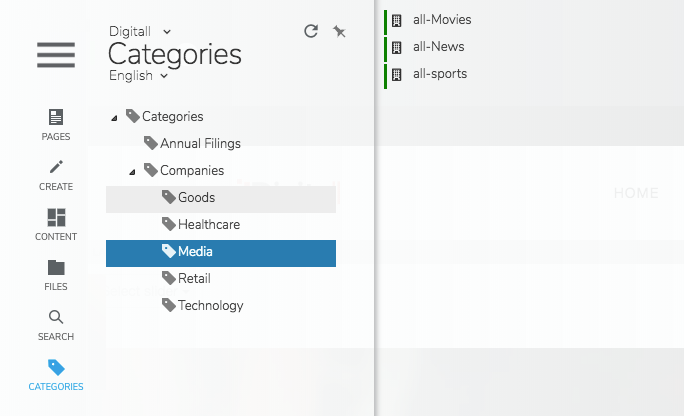Open the Pages section icon
684x416 pixels.
coord(56,117)
